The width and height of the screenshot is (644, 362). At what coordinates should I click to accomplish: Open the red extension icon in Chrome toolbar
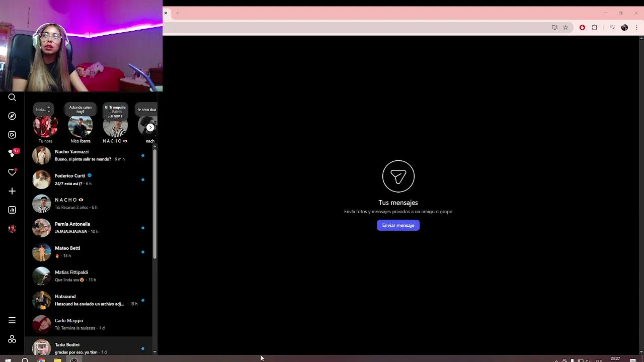[x=582, y=28]
